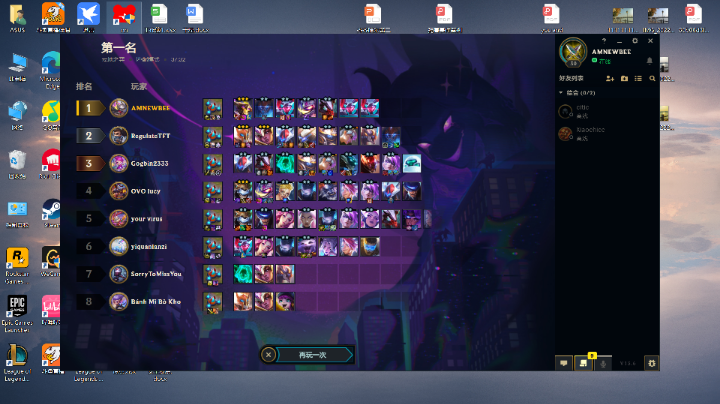Click player name AMNEWBEE in first place row
The height and width of the screenshot is (404, 720).
[151, 108]
